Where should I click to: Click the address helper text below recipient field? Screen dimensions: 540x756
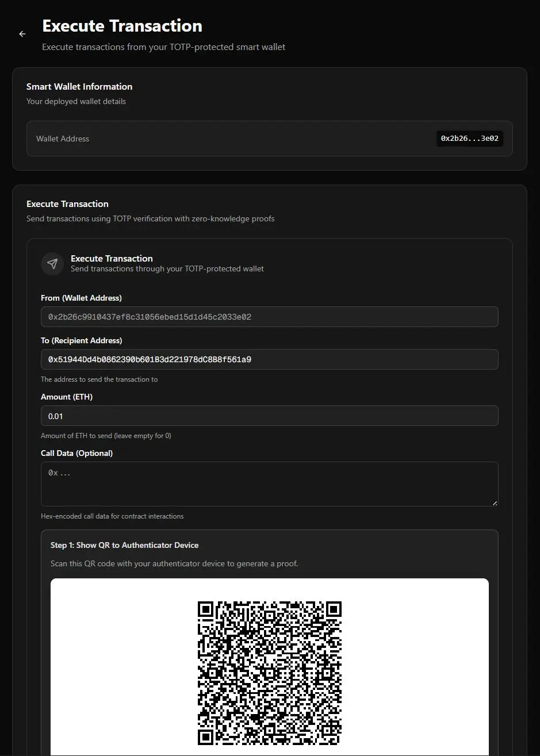(x=99, y=379)
